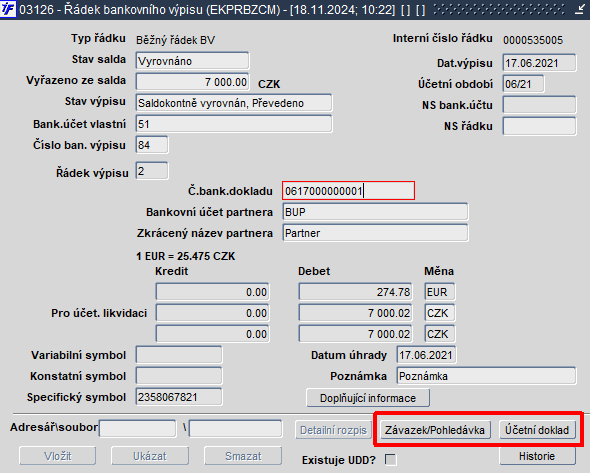Click the Specifický symbol field
Image resolution: width=590 pixels, height=473 pixels.
pos(179,397)
